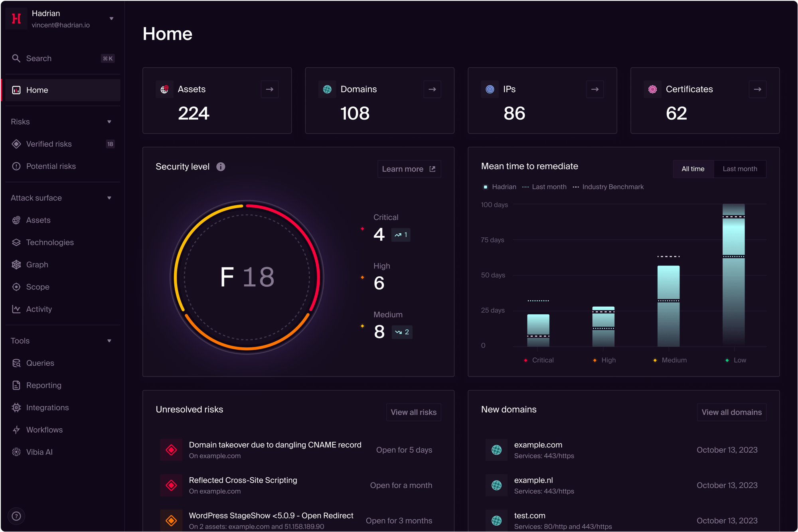Click the Technologies layers icon
Image resolution: width=798 pixels, height=532 pixels.
pos(16,242)
